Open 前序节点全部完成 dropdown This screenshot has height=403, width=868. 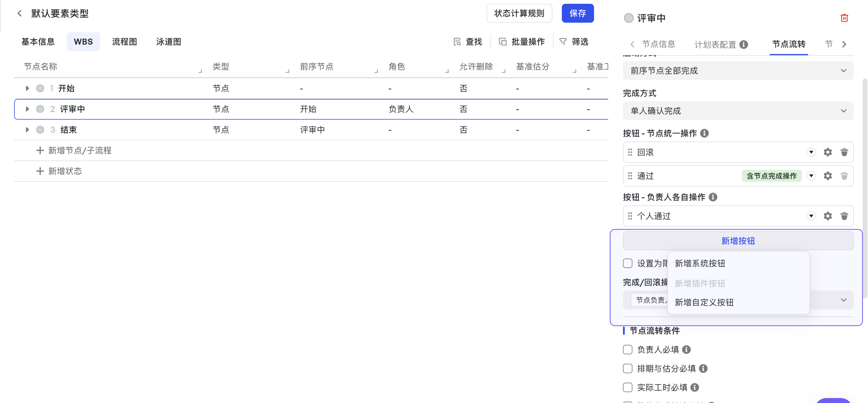point(738,71)
